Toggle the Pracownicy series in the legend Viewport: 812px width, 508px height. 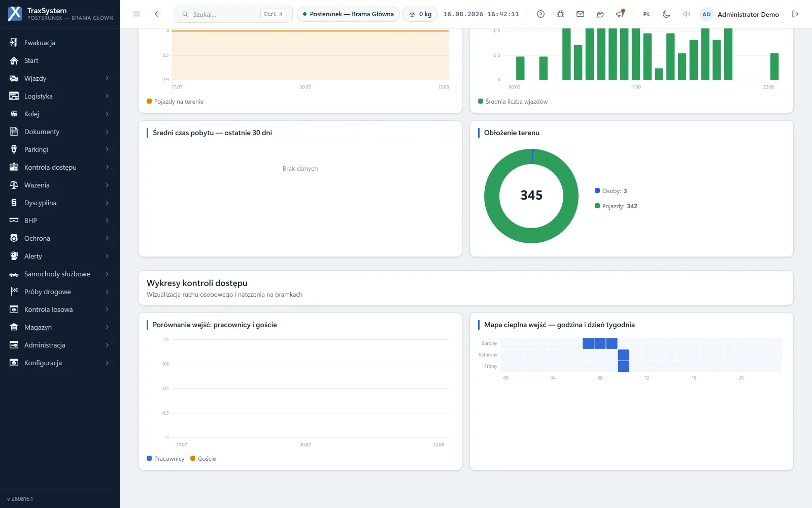pyautogui.click(x=165, y=459)
